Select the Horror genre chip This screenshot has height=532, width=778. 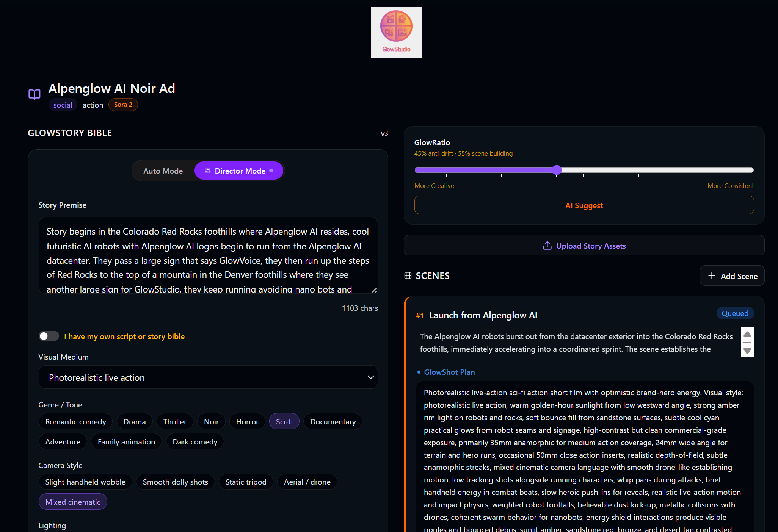(247, 421)
